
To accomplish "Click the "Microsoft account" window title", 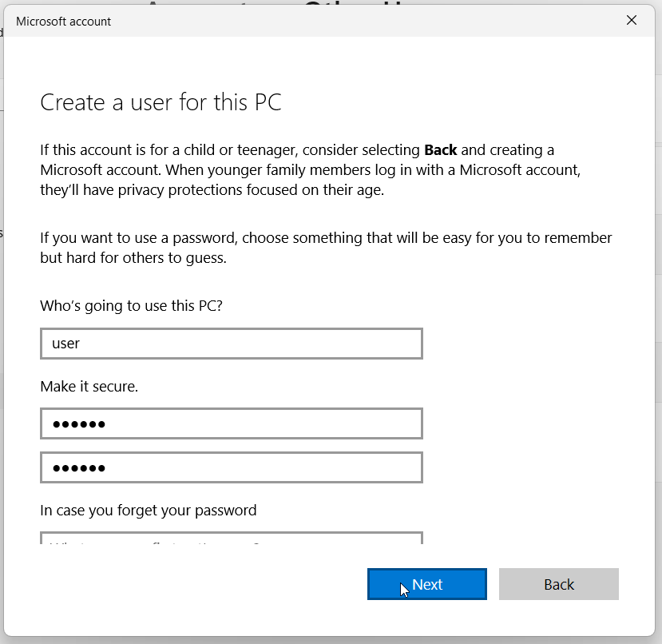I will coord(64,22).
